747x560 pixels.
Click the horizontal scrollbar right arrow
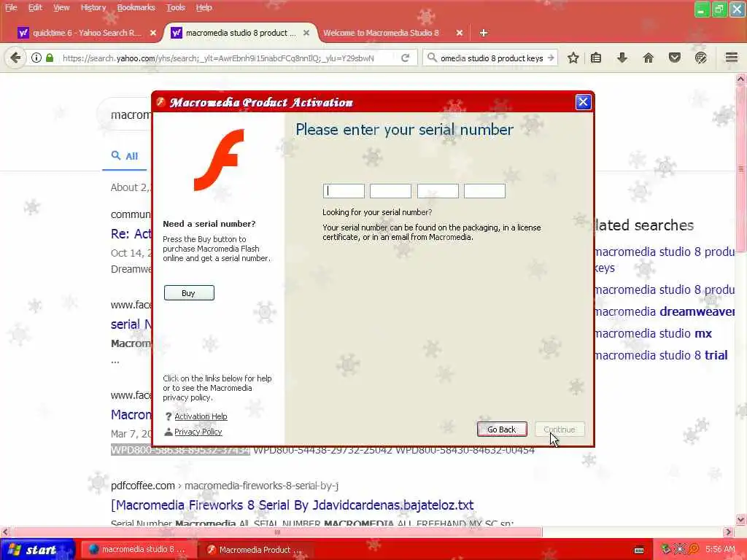pos(729,532)
